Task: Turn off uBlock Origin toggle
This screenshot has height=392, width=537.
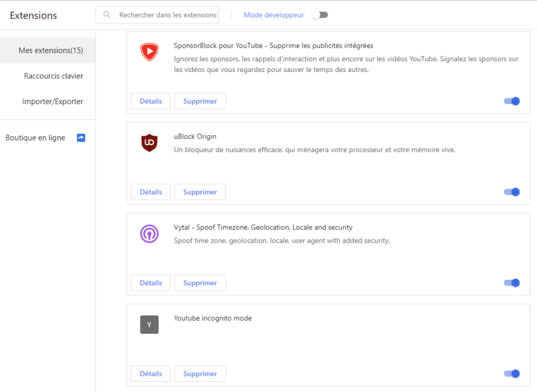Action: click(x=512, y=192)
